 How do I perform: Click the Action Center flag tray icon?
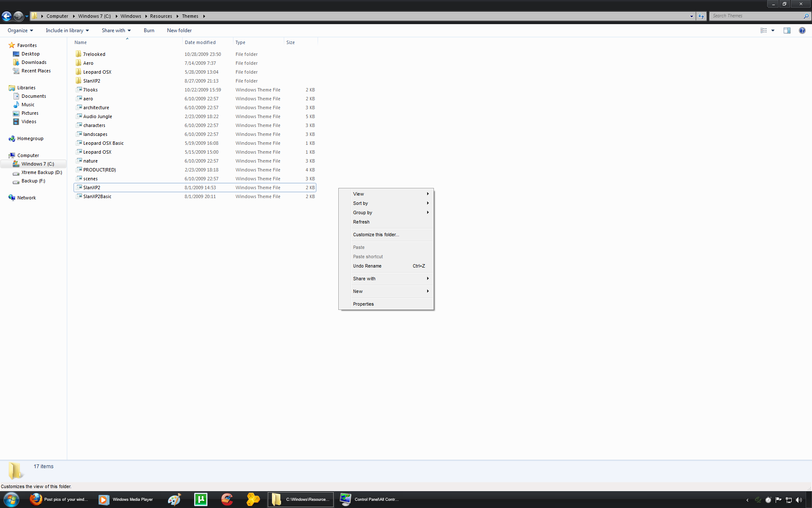point(779,500)
